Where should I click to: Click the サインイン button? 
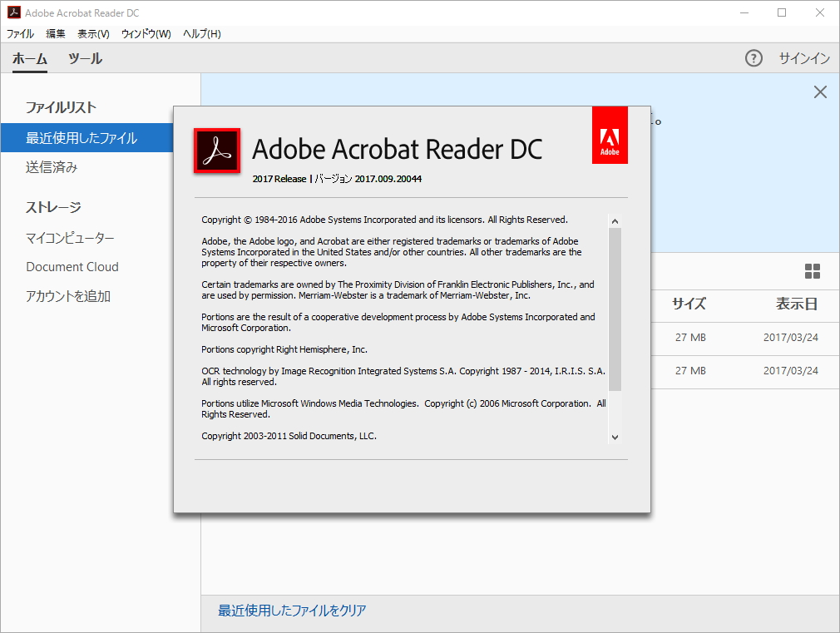coord(803,58)
